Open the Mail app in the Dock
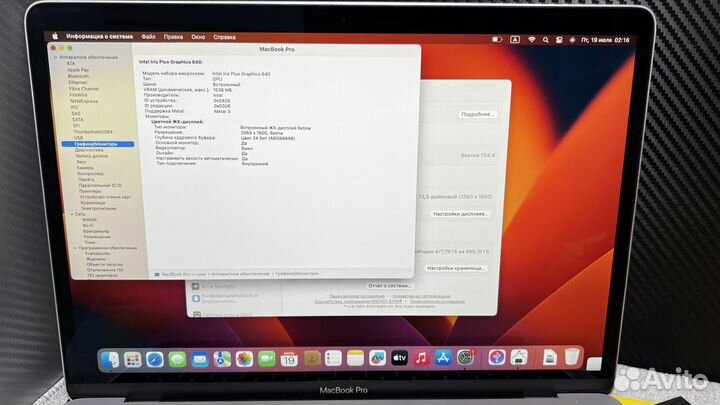 [x=200, y=360]
